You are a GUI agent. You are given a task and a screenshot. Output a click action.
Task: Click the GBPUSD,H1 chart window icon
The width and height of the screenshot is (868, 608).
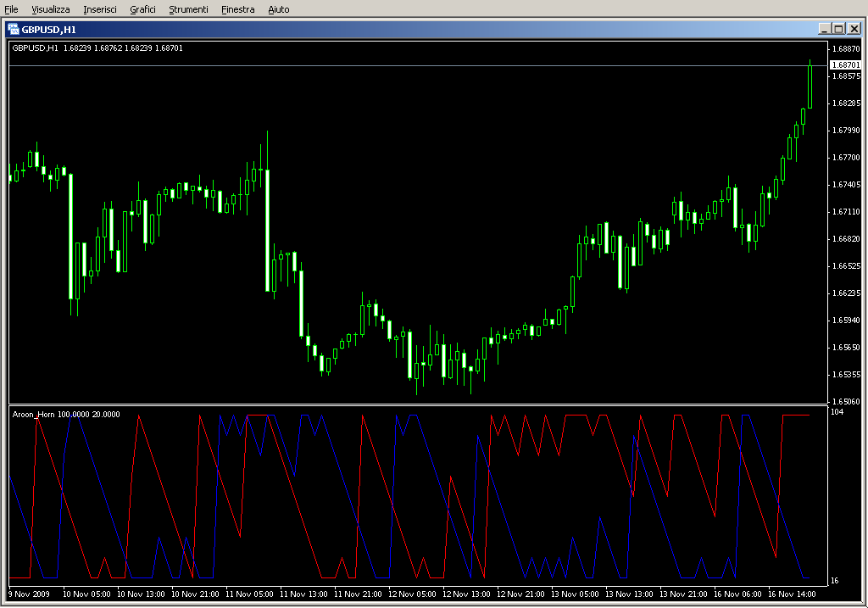[x=14, y=29]
